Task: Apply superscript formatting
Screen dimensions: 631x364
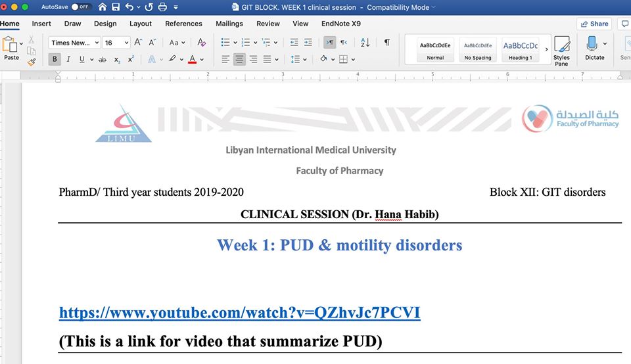Action: (131, 59)
